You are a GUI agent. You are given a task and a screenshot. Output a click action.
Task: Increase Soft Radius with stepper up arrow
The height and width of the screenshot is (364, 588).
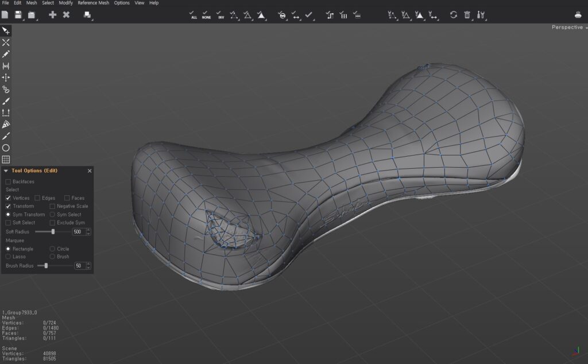coord(88,230)
